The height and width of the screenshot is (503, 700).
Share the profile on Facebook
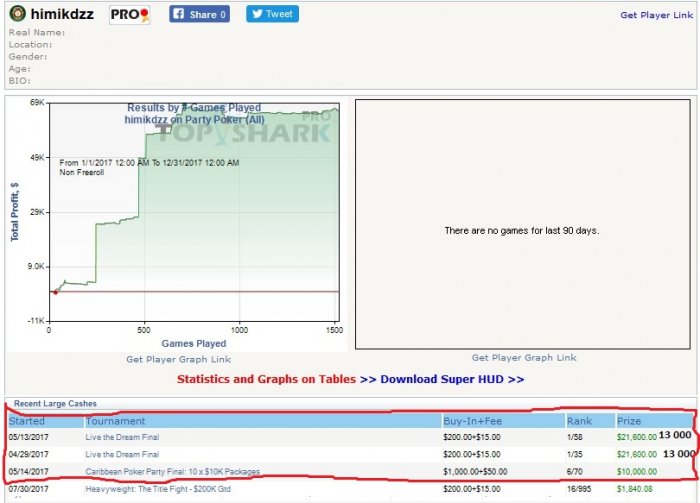[x=200, y=14]
